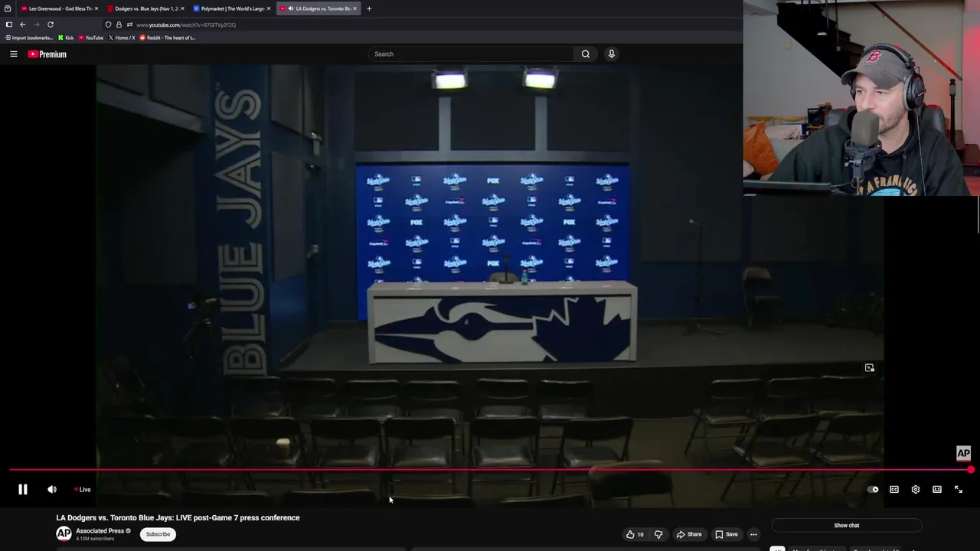Click the search magnifier button
980x551 pixels.
(x=586, y=54)
